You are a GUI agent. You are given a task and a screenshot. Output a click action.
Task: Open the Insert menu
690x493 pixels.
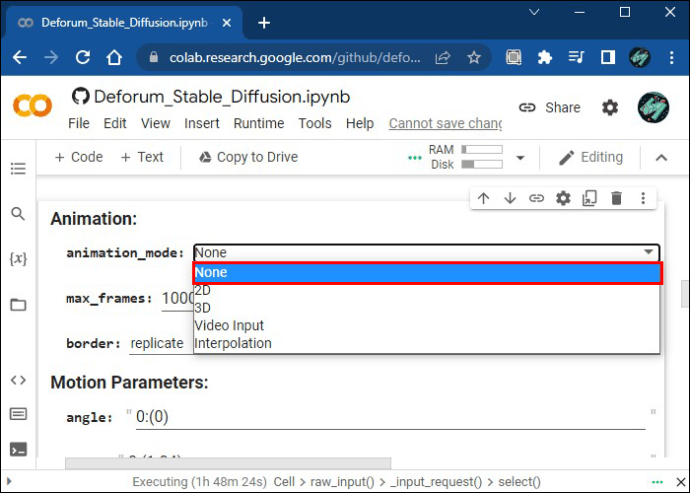(x=202, y=123)
